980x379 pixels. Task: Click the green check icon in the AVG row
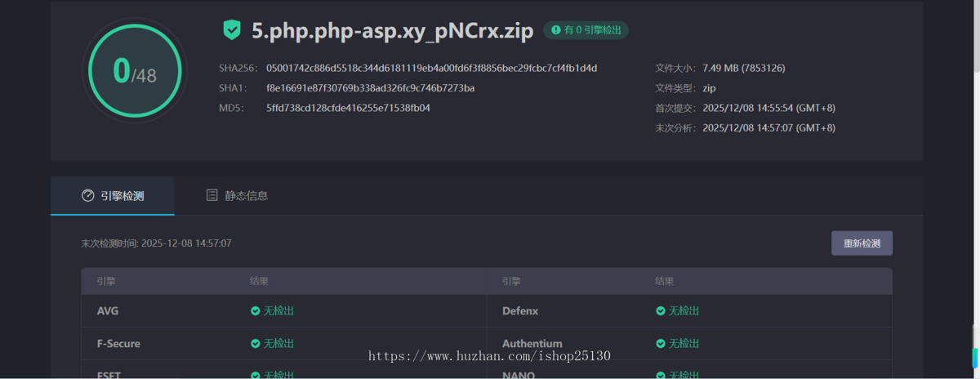click(256, 311)
